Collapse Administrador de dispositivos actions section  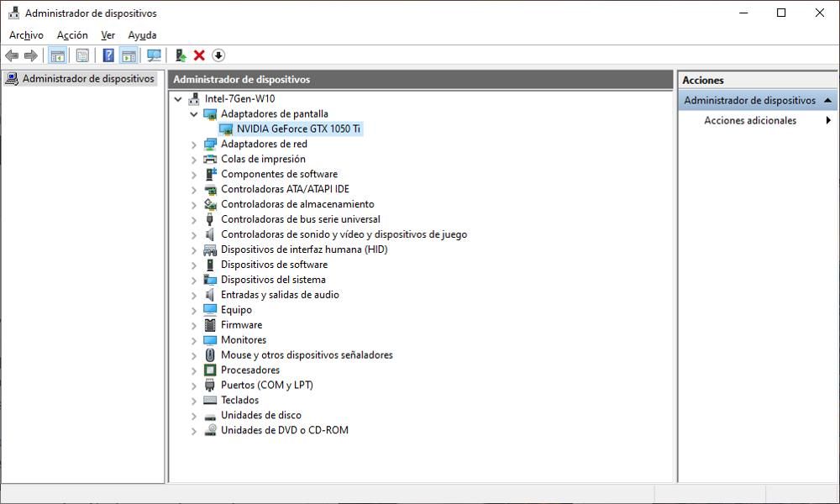[x=827, y=101]
